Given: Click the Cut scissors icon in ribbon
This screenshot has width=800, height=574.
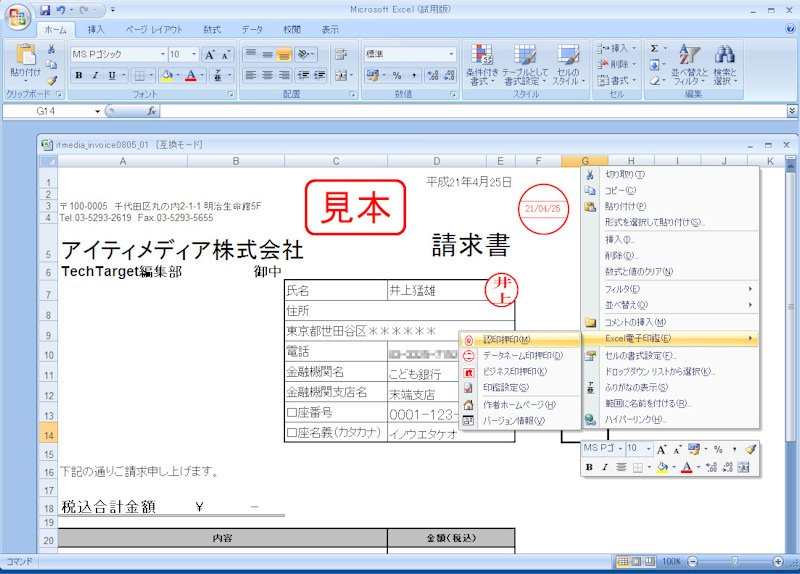Looking at the screenshot, I should [51, 49].
